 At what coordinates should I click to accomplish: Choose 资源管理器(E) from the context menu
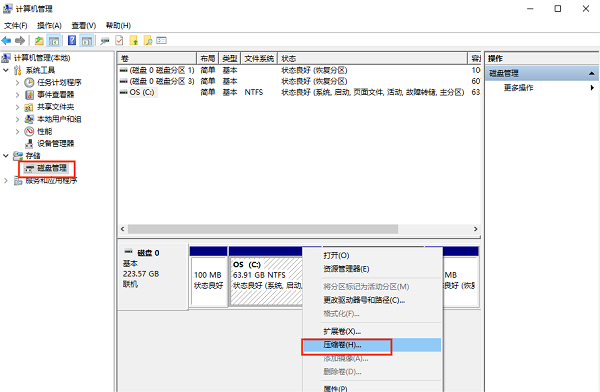[346, 269]
